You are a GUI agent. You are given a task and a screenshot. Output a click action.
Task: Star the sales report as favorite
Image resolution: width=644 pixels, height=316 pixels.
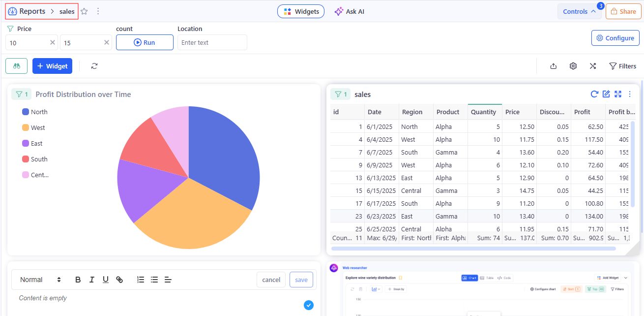(84, 11)
